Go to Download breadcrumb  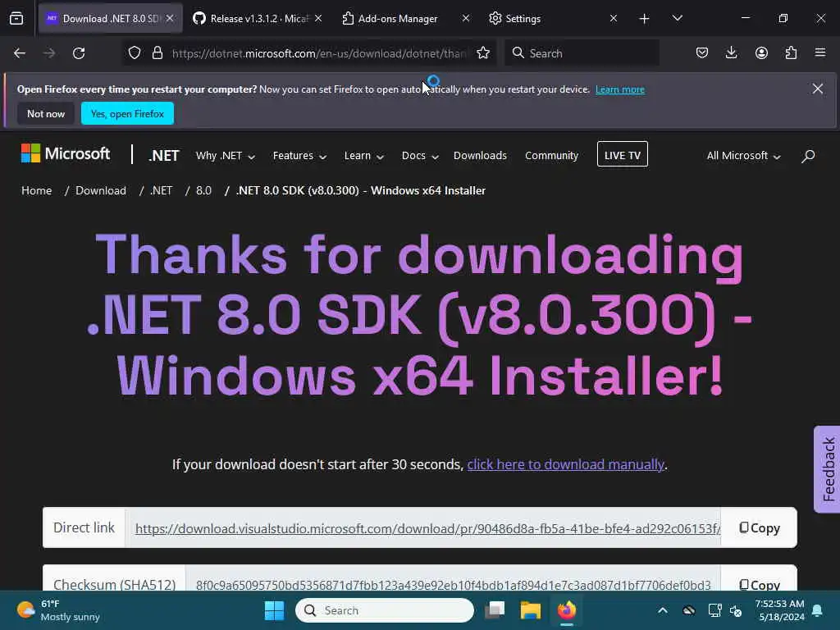[101, 190]
